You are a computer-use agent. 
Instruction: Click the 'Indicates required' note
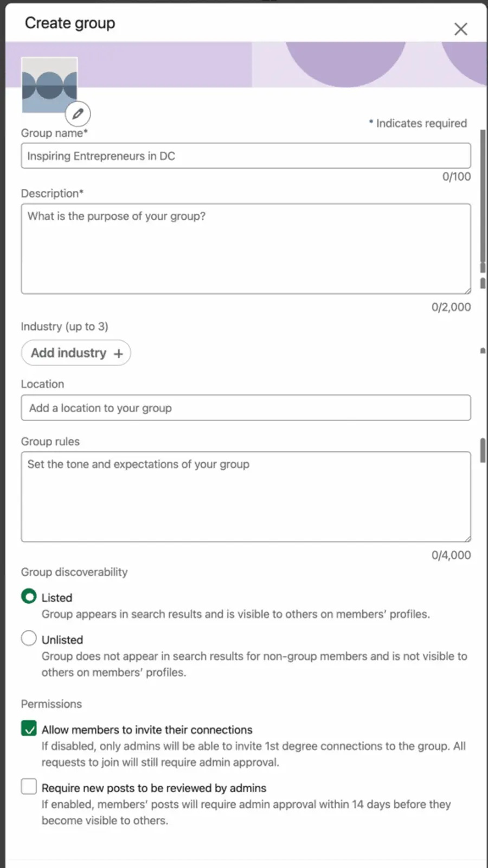pos(418,123)
